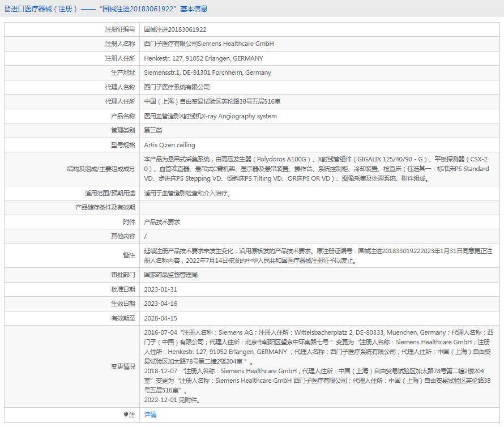Select registration number 国械注进20183061922 value
This screenshot has width=504, height=427.
pyautogui.click(x=175, y=29)
